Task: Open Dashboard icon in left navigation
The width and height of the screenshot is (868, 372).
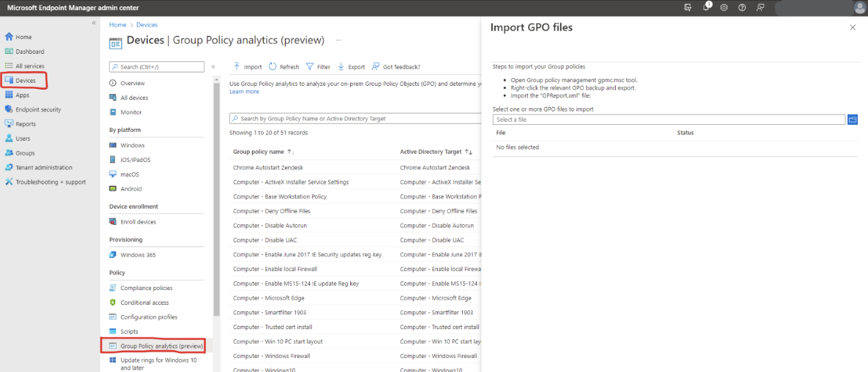Action: point(9,51)
